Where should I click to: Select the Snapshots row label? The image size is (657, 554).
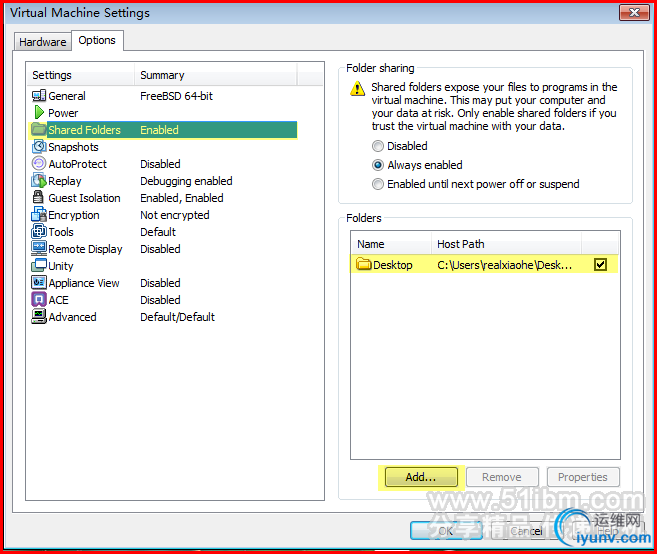(73, 147)
